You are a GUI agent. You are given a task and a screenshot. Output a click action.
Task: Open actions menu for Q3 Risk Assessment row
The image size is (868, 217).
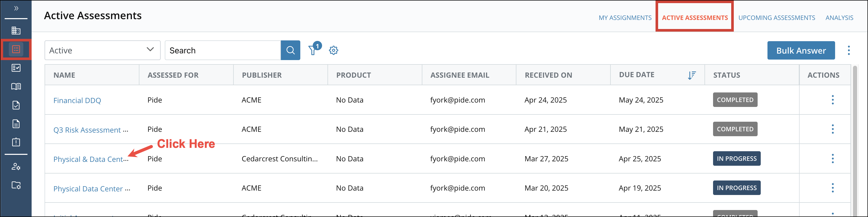point(832,129)
